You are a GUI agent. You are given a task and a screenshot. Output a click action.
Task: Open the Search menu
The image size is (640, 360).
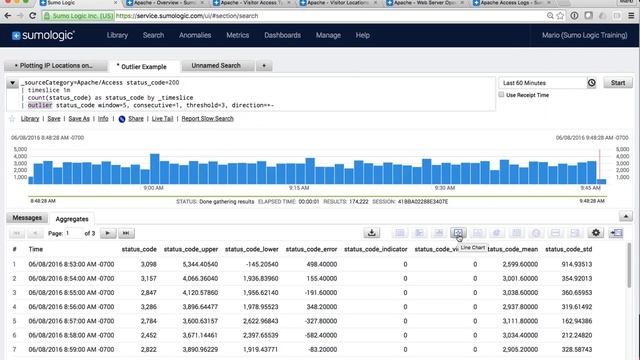(153, 35)
